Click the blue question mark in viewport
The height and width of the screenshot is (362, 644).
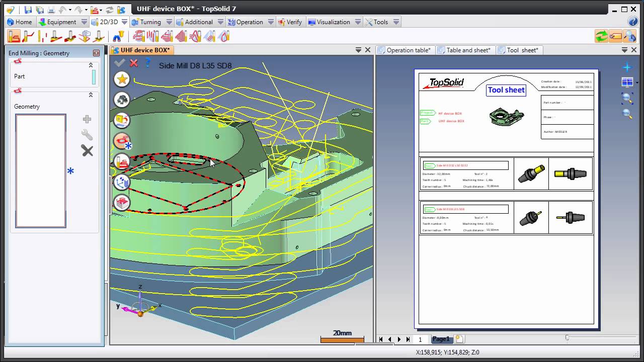tap(147, 63)
